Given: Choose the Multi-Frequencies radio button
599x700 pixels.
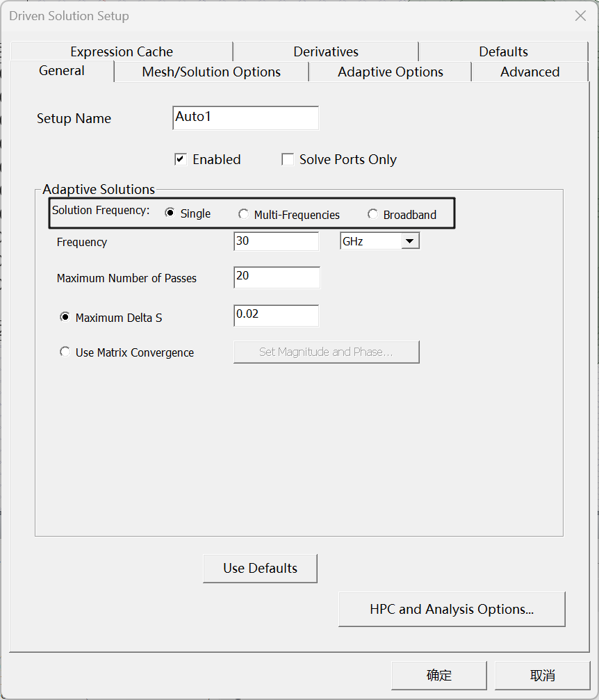Looking at the screenshot, I should click(x=243, y=215).
